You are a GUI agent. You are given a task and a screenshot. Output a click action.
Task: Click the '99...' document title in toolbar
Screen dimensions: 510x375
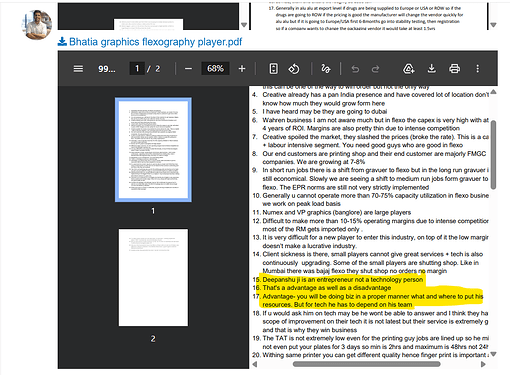click(107, 69)
